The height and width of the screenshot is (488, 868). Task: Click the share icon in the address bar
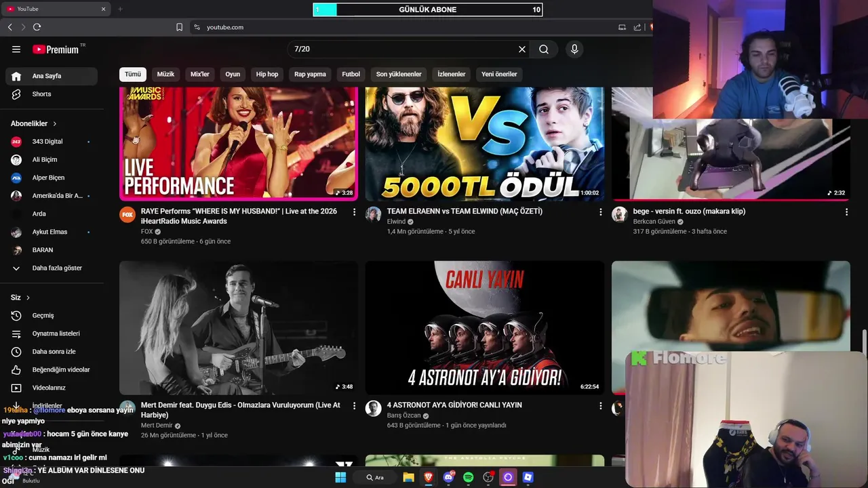tap(637, 27)
